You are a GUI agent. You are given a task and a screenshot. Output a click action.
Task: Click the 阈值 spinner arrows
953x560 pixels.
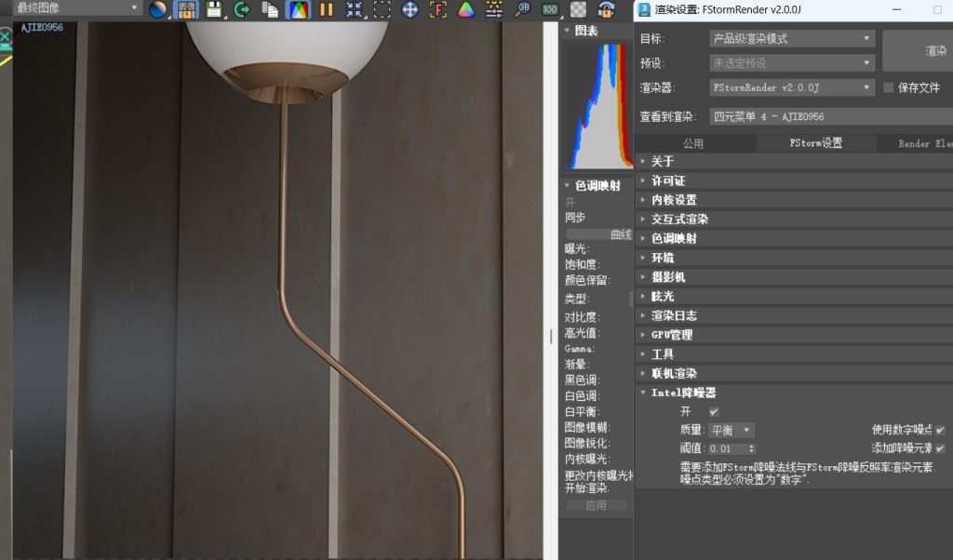pyautogui.click(x=751, y=449)
